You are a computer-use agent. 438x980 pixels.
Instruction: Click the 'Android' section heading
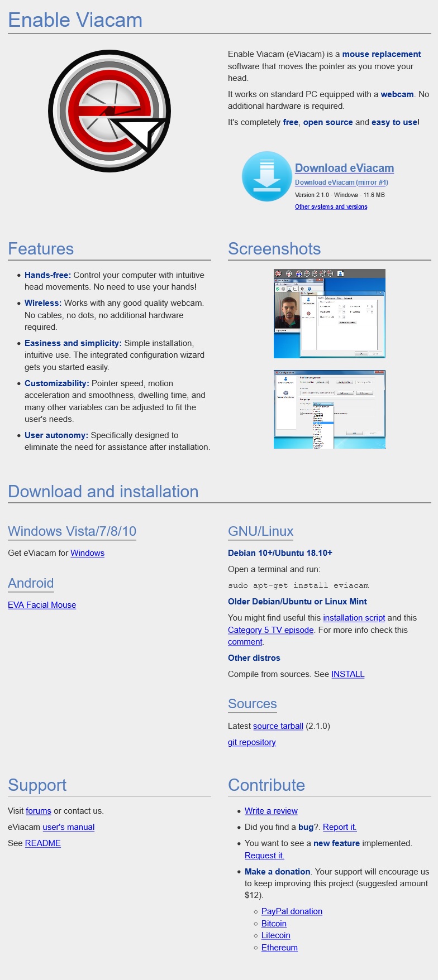point(31,583)
